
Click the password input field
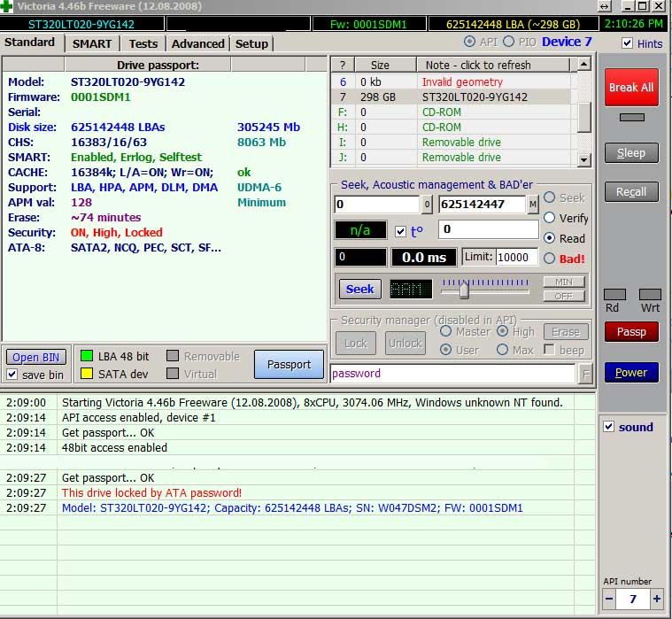[452, 374]
